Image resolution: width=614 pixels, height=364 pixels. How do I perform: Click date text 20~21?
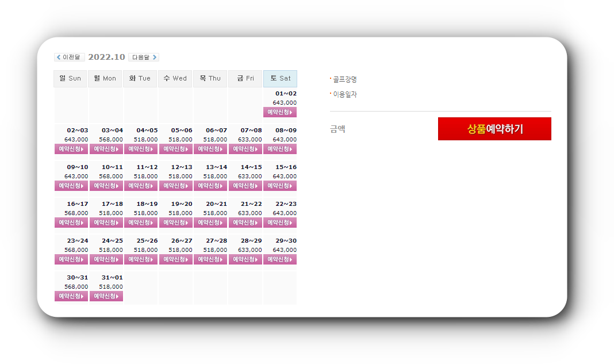click(x=217, y=204)
